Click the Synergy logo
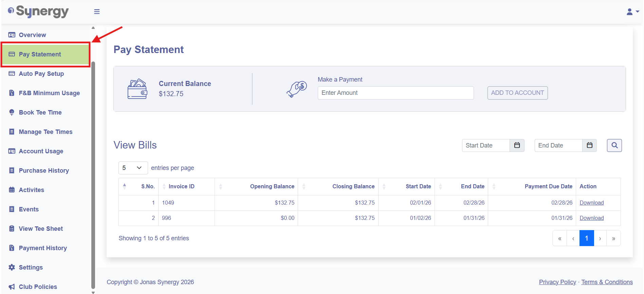Screen dimensions: 644x294 tap(38, 12)
